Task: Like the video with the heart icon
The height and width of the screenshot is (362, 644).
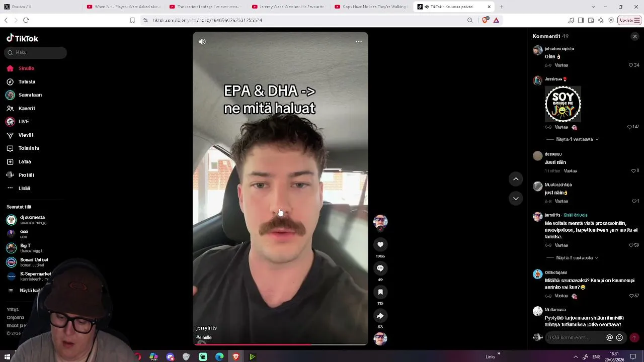Action: (x=380, y=244)
